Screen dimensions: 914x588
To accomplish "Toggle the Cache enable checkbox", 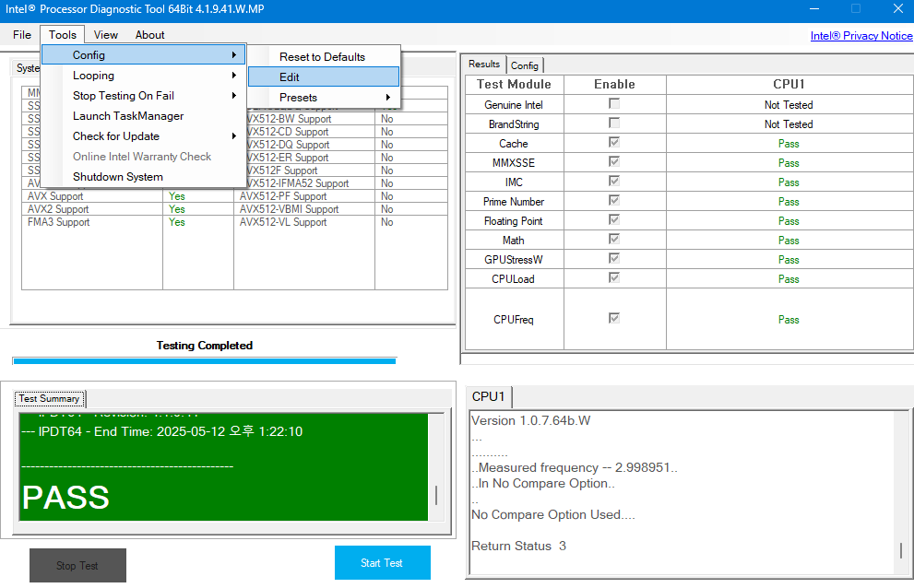I will tap(614, 142).
